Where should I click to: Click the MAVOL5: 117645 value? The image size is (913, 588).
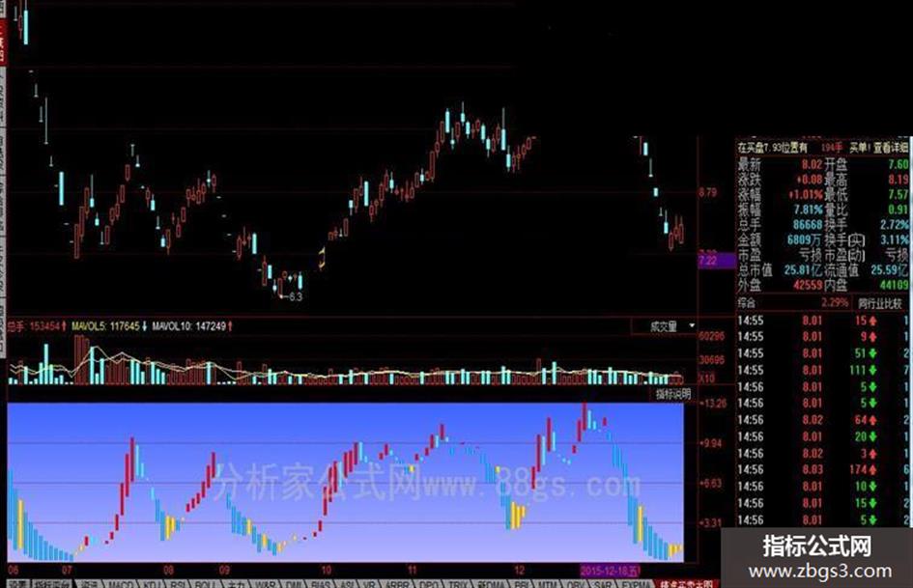[105, 326]
